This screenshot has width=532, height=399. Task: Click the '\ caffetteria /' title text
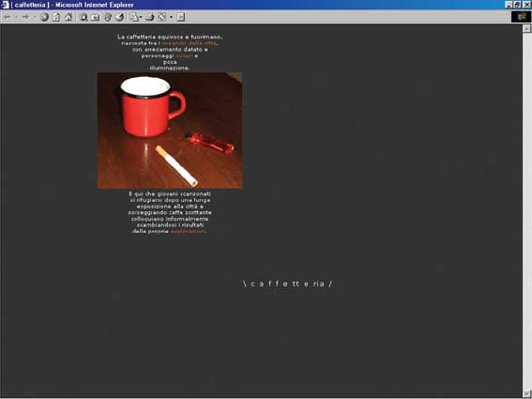coord(287,284)
